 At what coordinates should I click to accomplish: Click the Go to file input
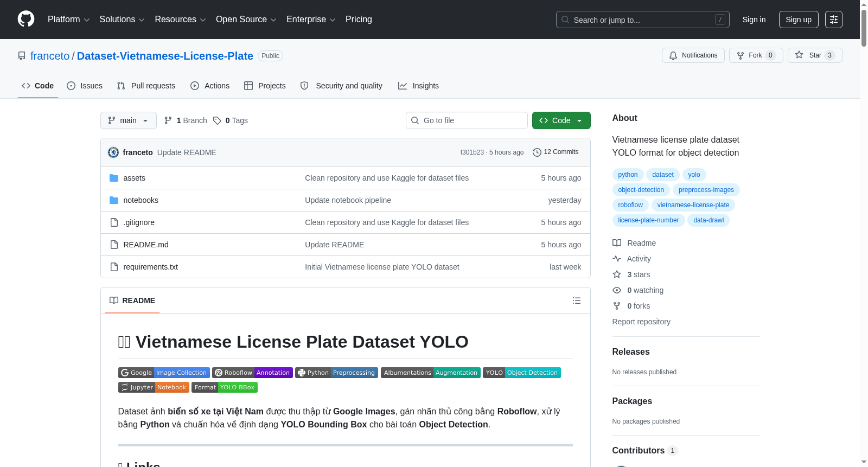[467, 120]
